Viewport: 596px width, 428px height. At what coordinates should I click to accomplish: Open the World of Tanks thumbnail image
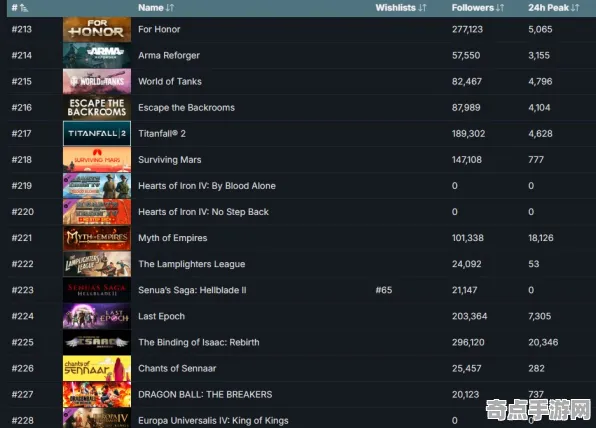[97, 81]
